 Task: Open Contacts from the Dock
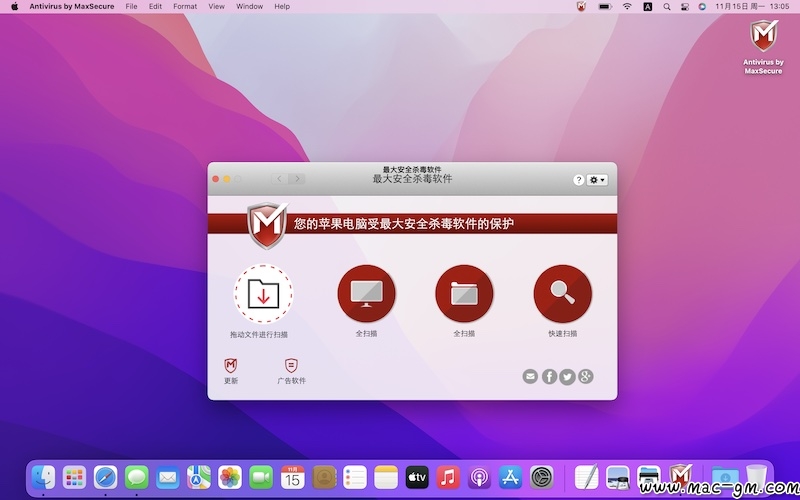[324, 478]
